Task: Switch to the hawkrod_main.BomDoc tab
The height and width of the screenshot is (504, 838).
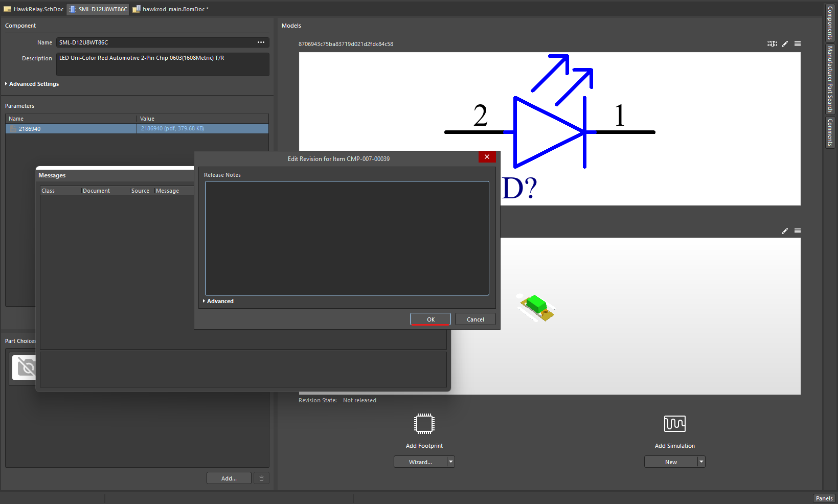Action: coord(173,9)
